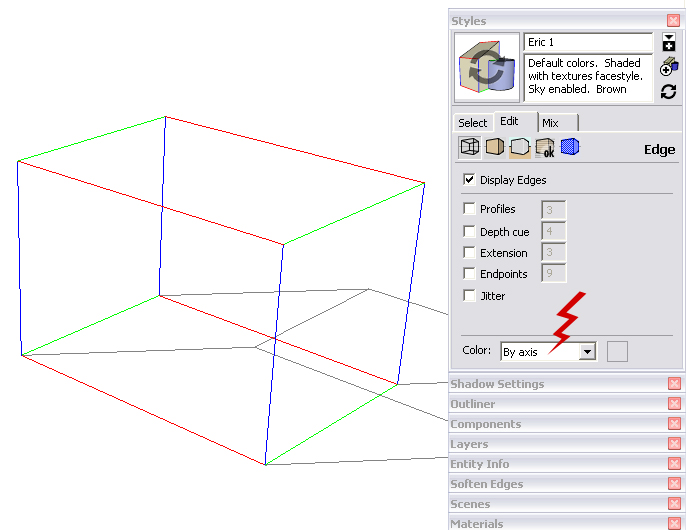The height and width of the screenshot is (530, 686).
Task: Switch to the Select tab
Action: pos(472,123)
